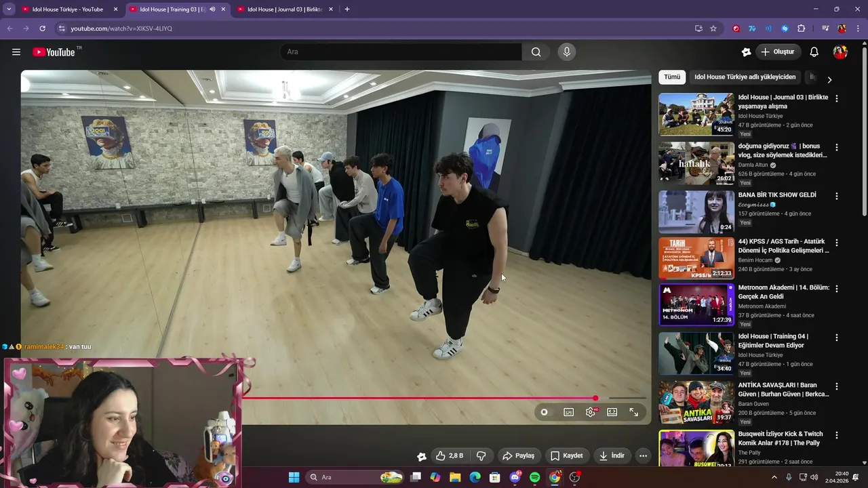Open the three-dot more actions under the video
The width and height of the screenshot is (868, 488).
tap(643, 455)
